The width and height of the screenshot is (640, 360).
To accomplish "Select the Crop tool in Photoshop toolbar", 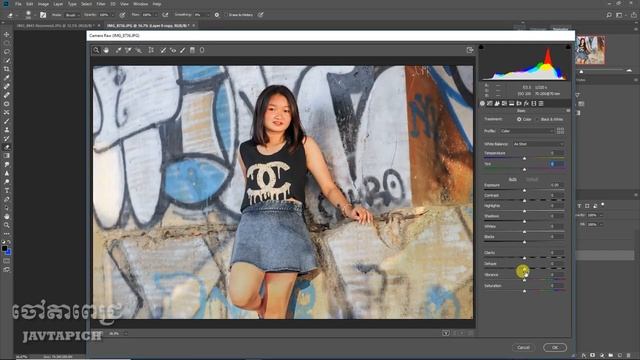I will pyautogui.click(x=7, y=69).
